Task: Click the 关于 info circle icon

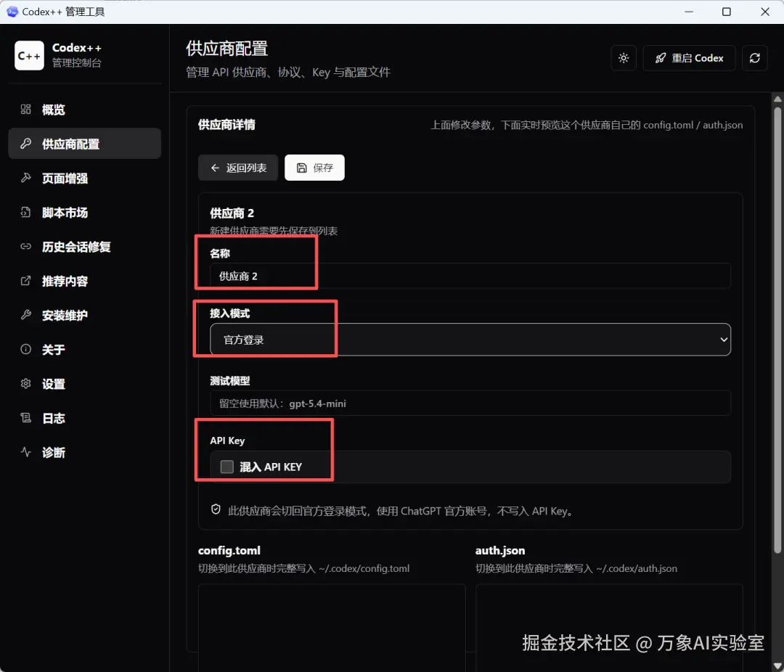Action: (25, 350)
